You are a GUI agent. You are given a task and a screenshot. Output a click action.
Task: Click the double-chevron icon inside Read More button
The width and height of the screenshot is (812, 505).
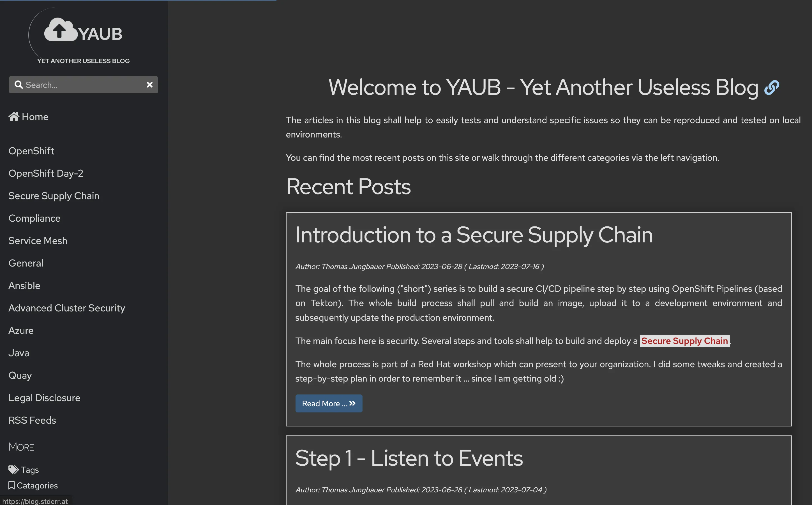(352, 403)
